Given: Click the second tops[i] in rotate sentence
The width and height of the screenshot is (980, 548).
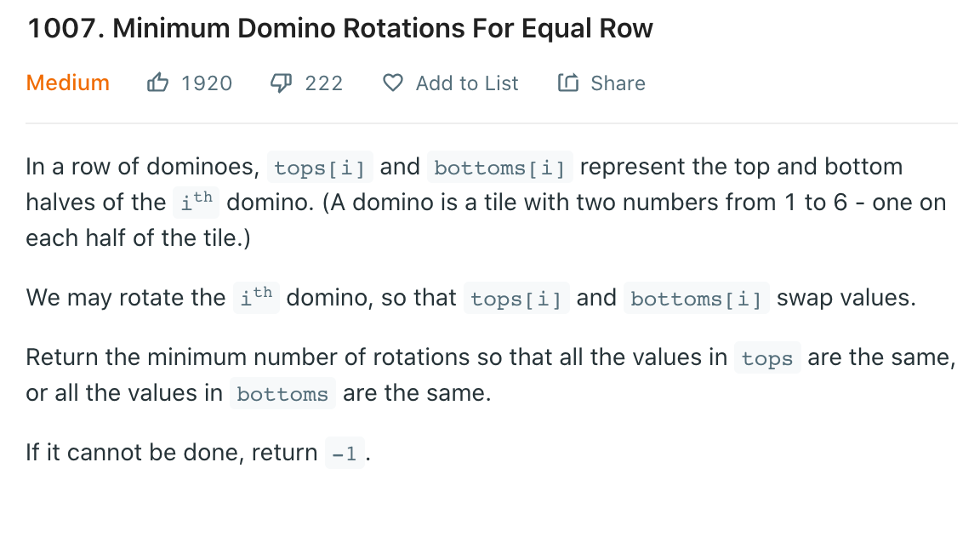Looking at the screenshot, I should [516, 298].
